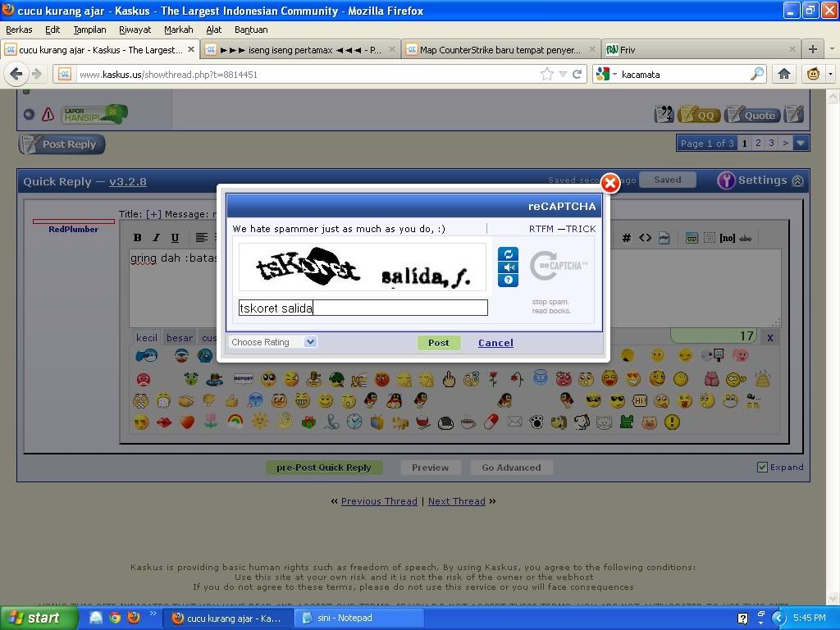Open the page navigation dropdown arrow
This screenshot has width=840, height=630.
pos(801,143)
